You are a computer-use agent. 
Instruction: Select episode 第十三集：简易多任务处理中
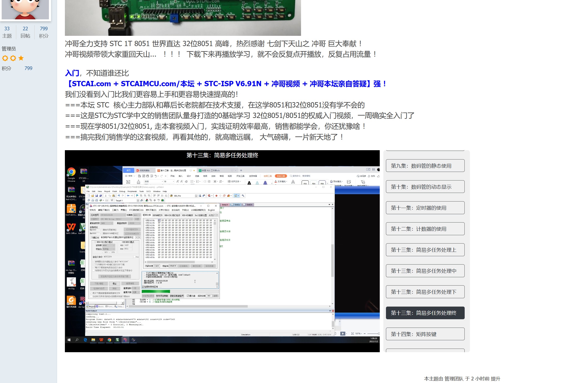coord(425,271)
